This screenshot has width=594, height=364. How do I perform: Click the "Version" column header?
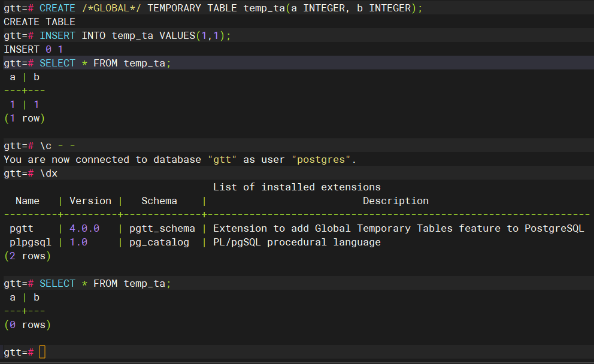90,201
